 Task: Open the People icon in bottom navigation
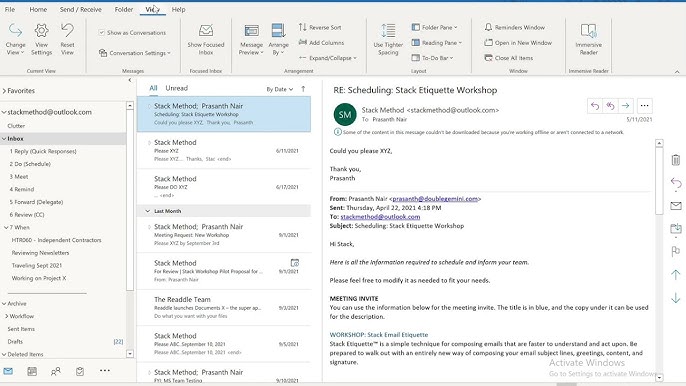pos(56,372)
